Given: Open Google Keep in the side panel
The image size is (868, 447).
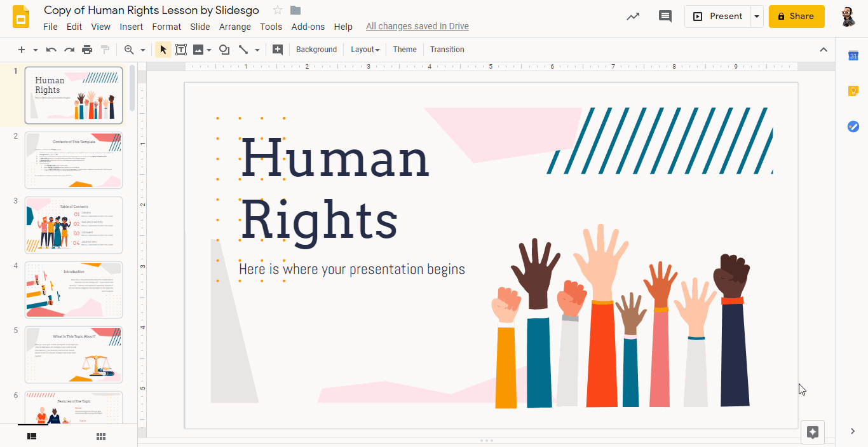Looking at the screenshot, I should (x=853, y=91).
